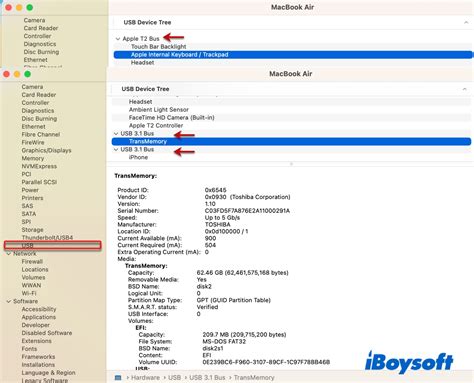474x383 pixels.
Task: Open Disabled Software in sidebar
Action: point(47,333)
